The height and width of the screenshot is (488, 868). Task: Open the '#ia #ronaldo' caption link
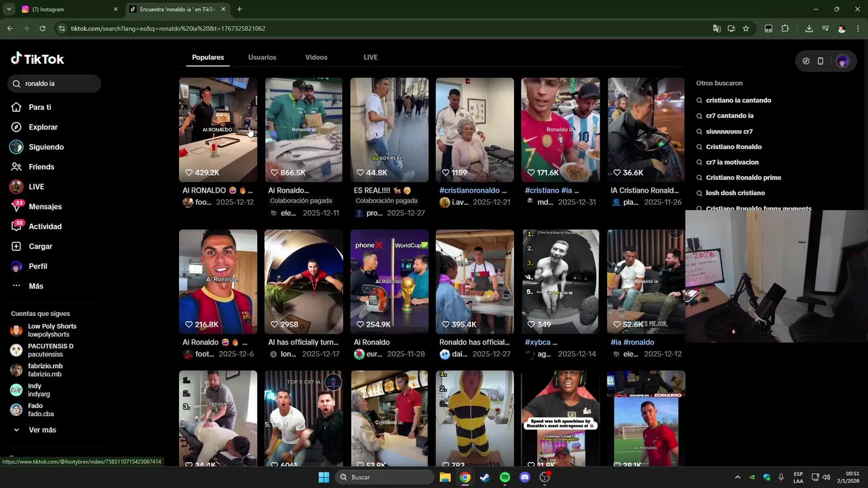(632, 342)
